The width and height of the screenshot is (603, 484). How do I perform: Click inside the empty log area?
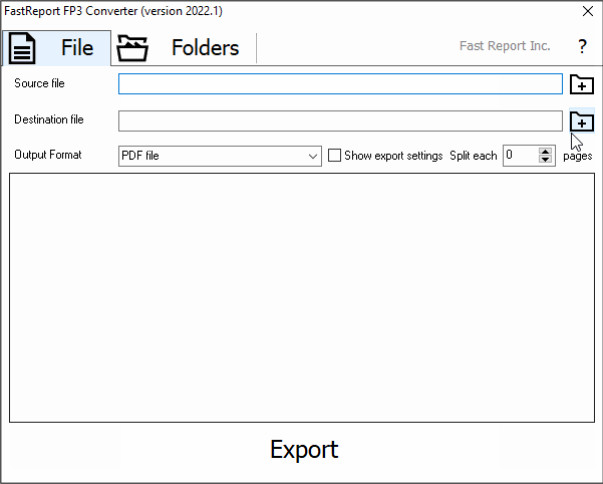point(302,298)
